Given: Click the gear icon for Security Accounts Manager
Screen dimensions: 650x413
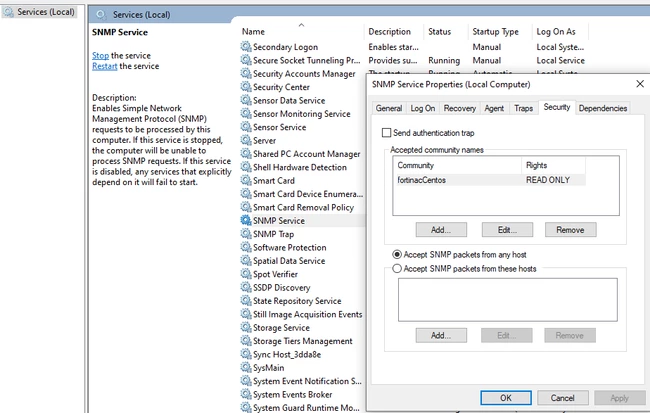Looking at the screenshot, I should 246,73.
